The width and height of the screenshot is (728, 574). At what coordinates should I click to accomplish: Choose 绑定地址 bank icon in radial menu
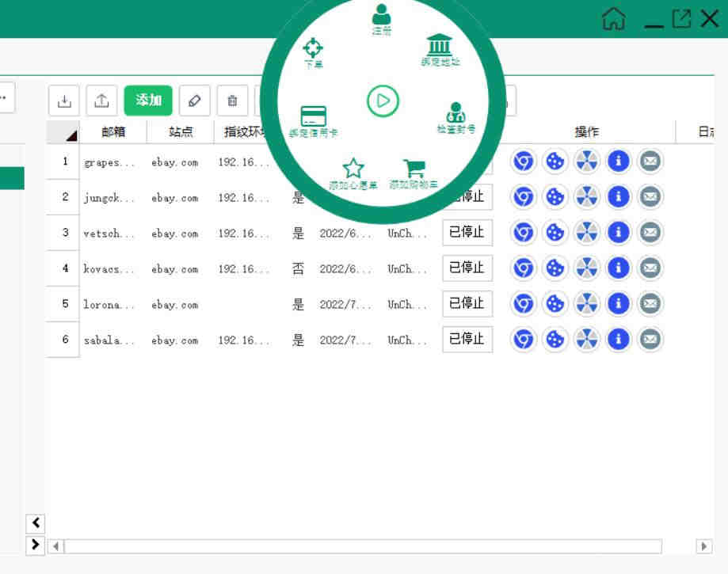tap(440, 50)
